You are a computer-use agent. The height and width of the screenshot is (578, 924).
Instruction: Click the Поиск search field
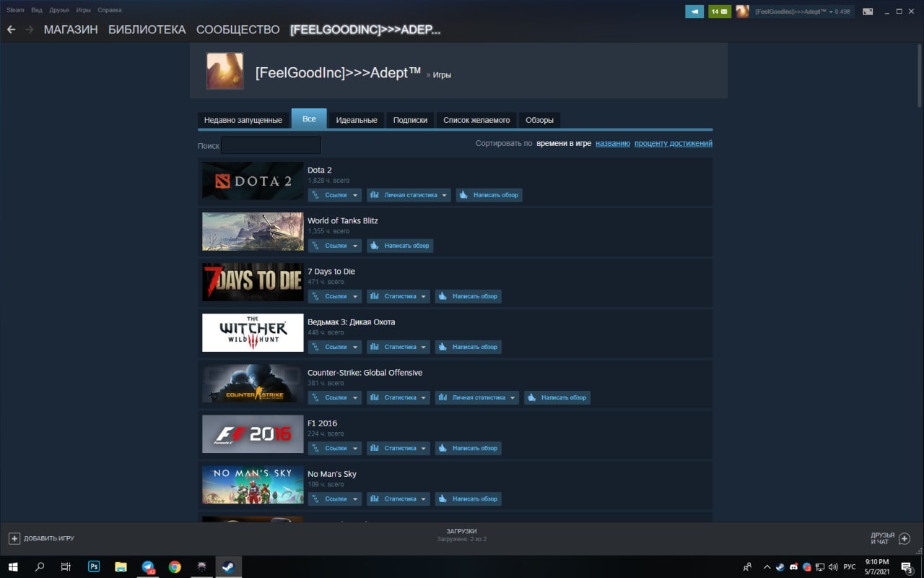[x=271, y=145]
